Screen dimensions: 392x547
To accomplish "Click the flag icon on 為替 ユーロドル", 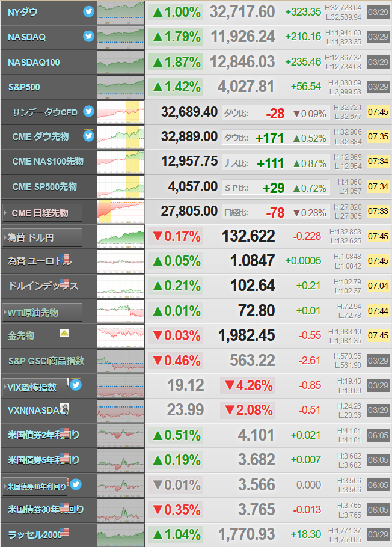I will (64, 258).
